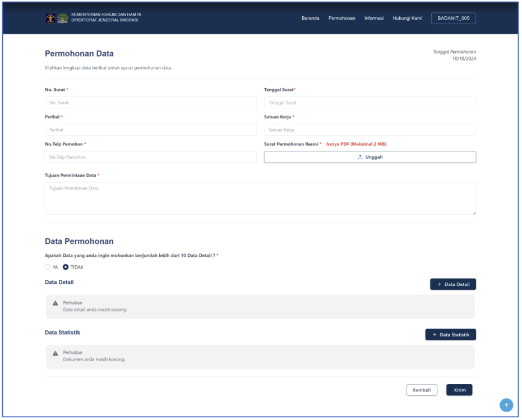Open the BADANIT_005 user menu

pyautogui.click(x=453, y=19)
